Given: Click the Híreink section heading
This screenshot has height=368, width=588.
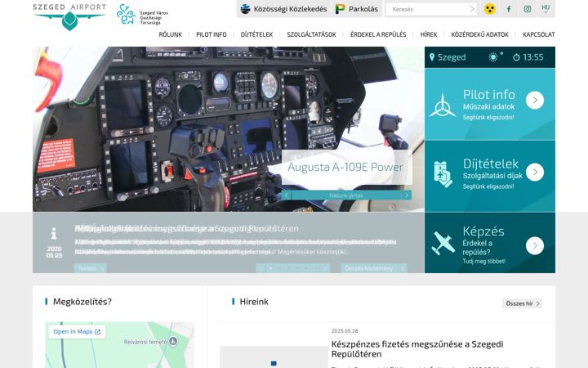Looking at the screenshot, I should [x=254, y=302].
